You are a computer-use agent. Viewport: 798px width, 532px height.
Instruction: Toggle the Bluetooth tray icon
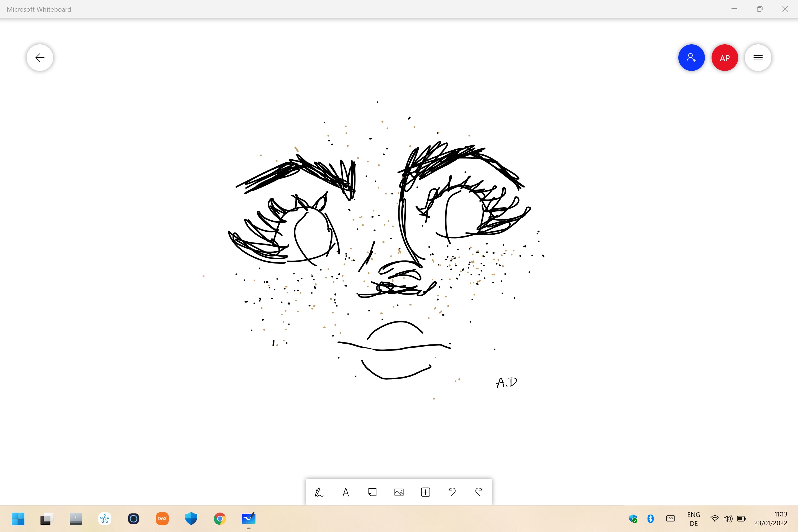coord(650,518)
